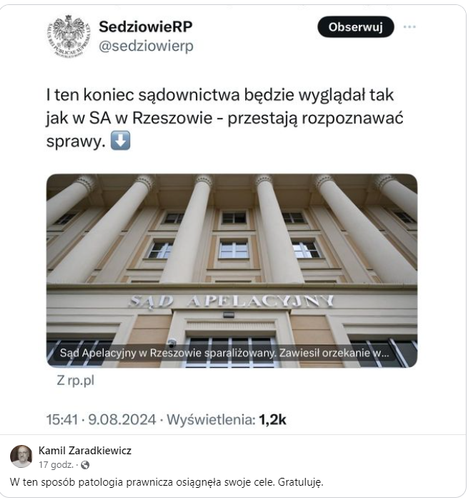Open the Kamil Zaradkiewicz name link
Viewport: 471px width, 500px height.
[85, 450]
